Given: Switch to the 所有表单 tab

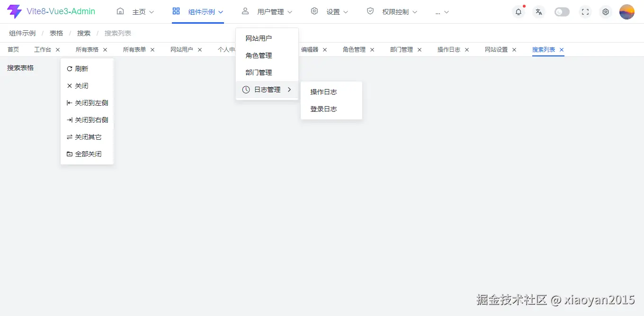Looking at the screenshot, I should 134,49.
